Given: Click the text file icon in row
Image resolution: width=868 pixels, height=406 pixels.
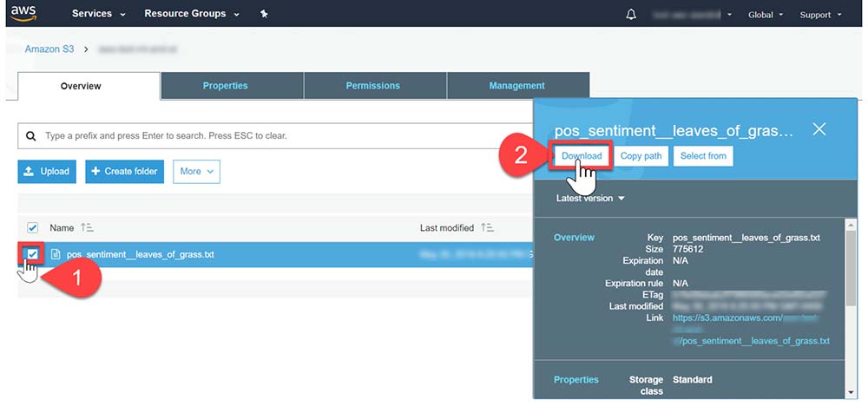Looking at the screenshot, I should [56, 254].
